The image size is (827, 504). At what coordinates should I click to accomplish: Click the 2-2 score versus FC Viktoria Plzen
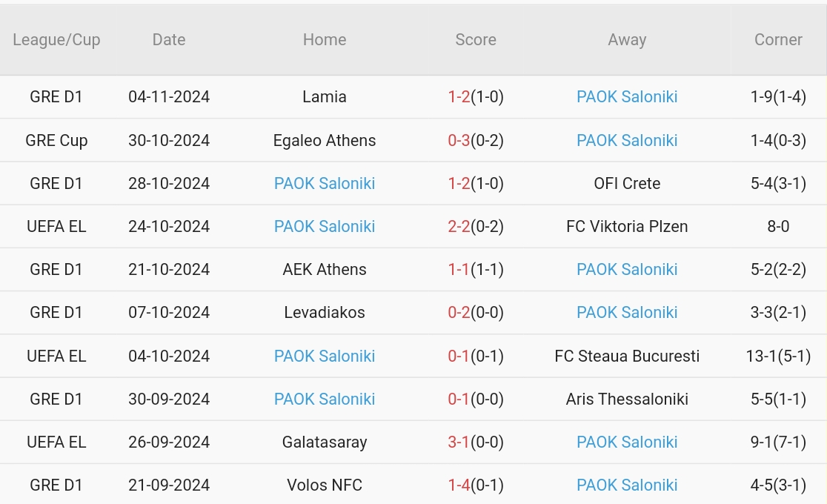tap(459, 226)
